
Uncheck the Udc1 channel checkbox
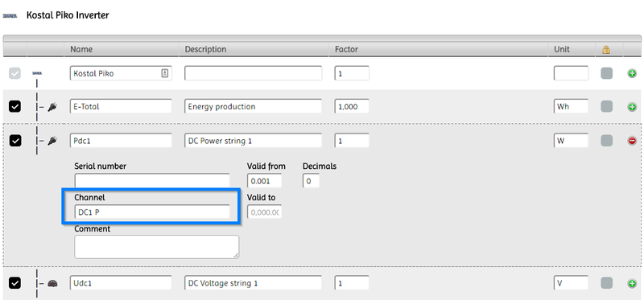point(14,283)
